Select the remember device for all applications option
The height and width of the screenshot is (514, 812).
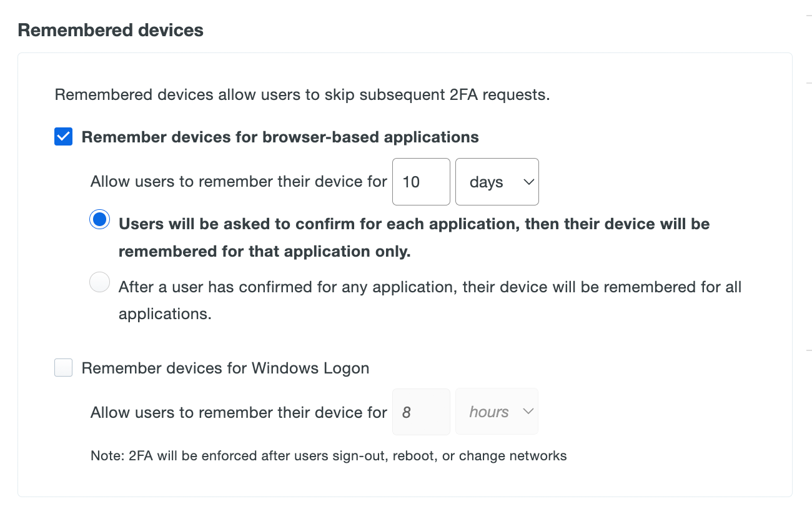pos(99,282)
